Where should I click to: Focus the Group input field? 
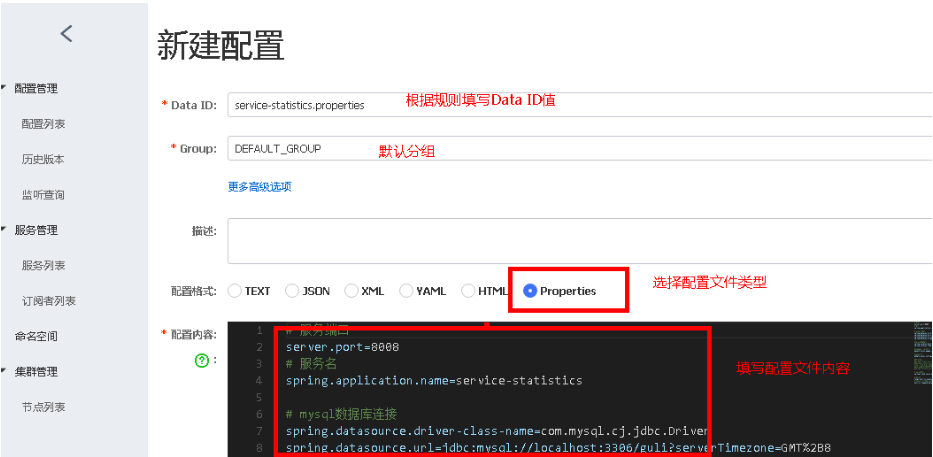580,149
